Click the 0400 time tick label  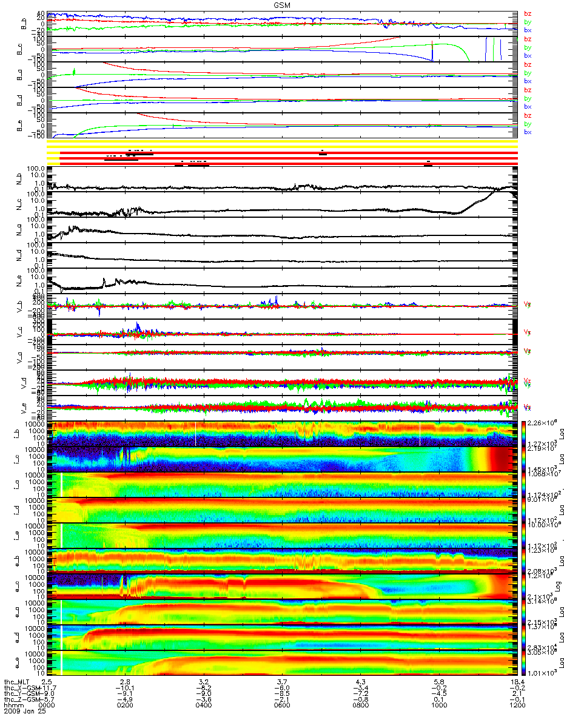[203, 706]
